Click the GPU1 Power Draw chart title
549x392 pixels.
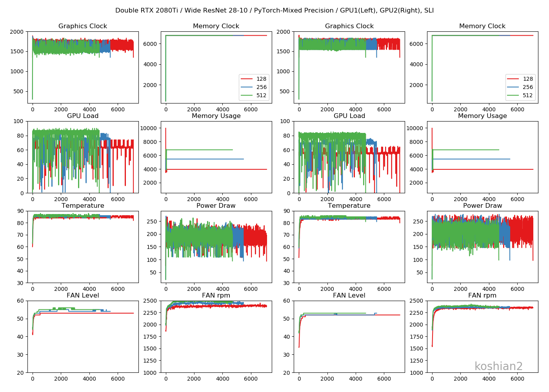[x=216, y=206]
